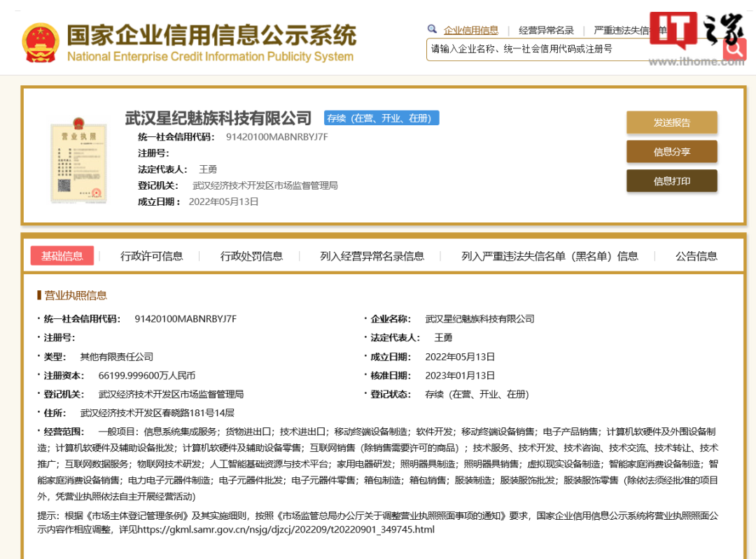This screenshot has height=559, width=756.
Task: Focus the enterprise name search field
Action: click(x=574, y=49)
